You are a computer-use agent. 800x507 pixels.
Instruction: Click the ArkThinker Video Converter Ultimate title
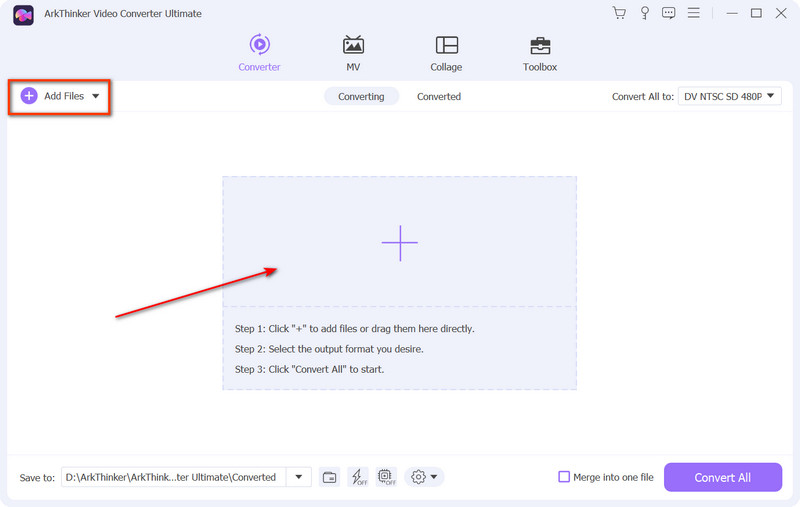(123, 14)
